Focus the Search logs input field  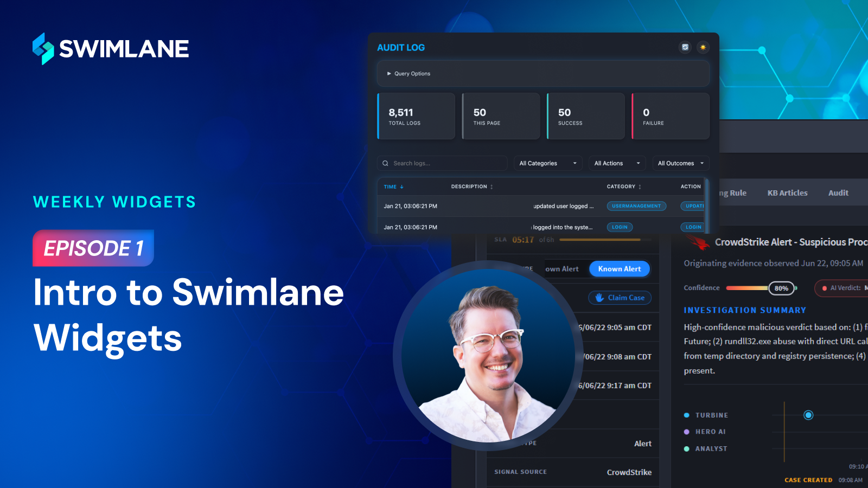[442, 163]
